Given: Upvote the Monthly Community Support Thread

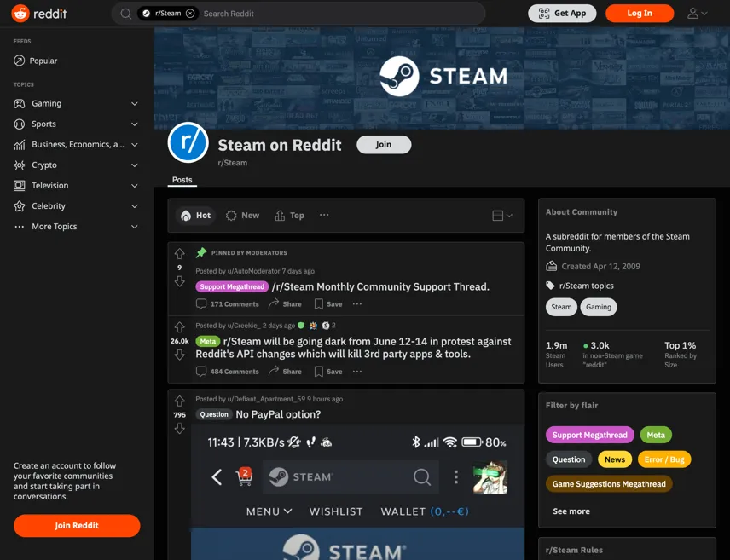Looking at the screenshot, I should point(180,254).
